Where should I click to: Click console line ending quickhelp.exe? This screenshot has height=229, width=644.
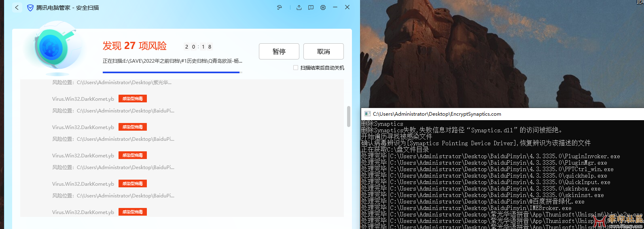coord(484,176)
